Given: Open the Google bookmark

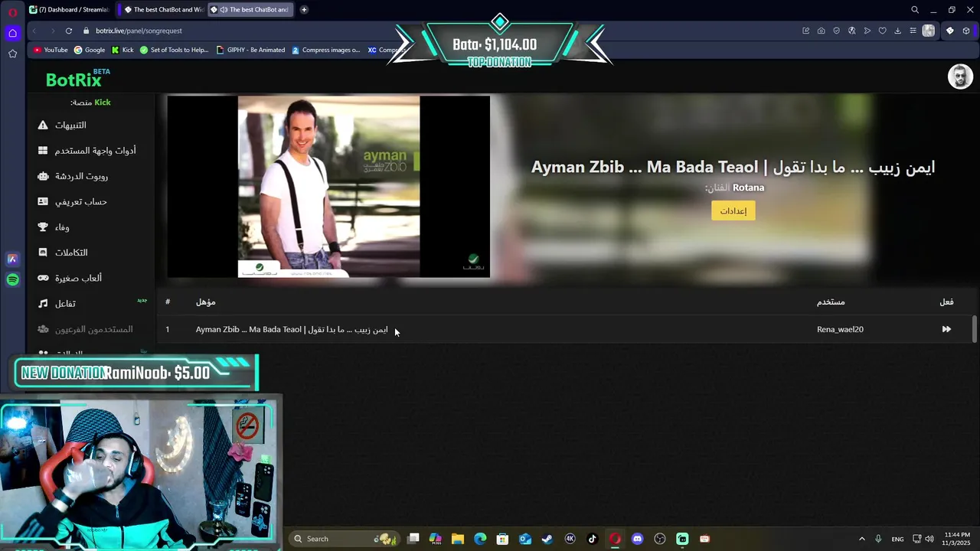Looking at the screenshot, I should point(90,50).
